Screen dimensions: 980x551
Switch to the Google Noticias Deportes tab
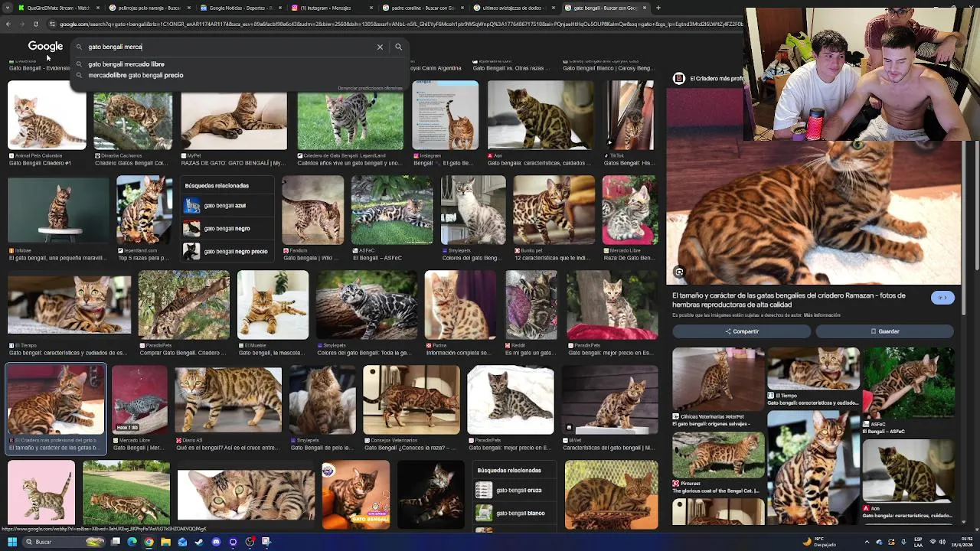[x=240, y=8]
